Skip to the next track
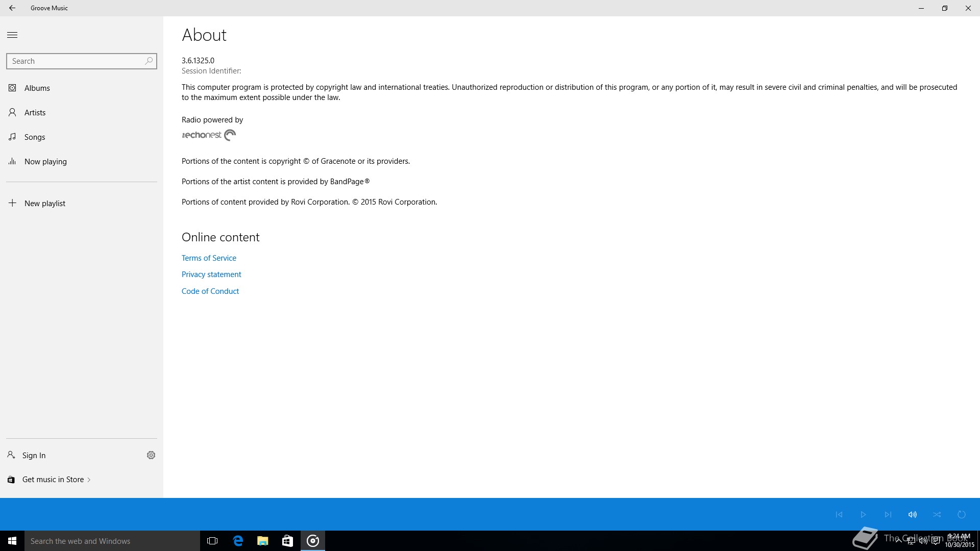This screenshot has width=980, height=551. click(x=888, y=514)
